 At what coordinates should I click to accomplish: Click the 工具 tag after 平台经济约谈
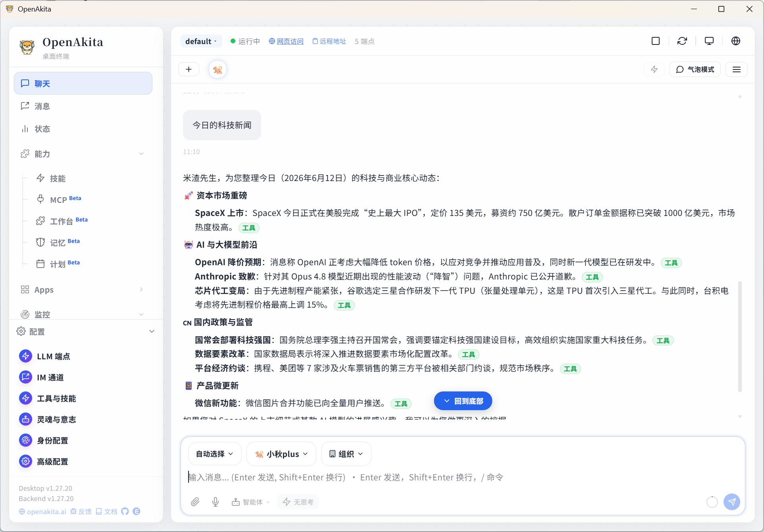(570, 369)
